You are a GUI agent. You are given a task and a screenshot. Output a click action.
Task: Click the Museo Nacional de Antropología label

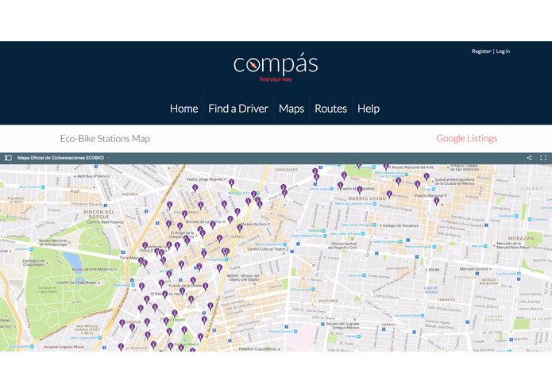click(52, 243)
